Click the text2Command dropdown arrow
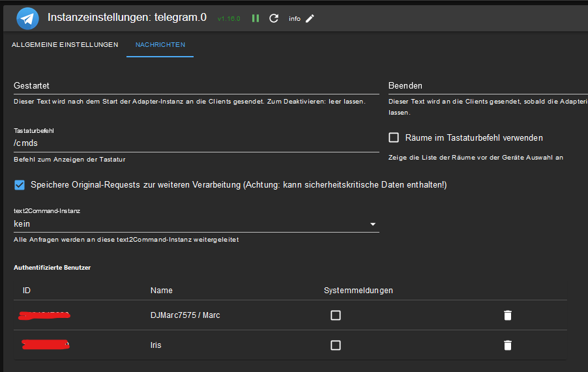The image size is (588, 372). pos(373,224)
